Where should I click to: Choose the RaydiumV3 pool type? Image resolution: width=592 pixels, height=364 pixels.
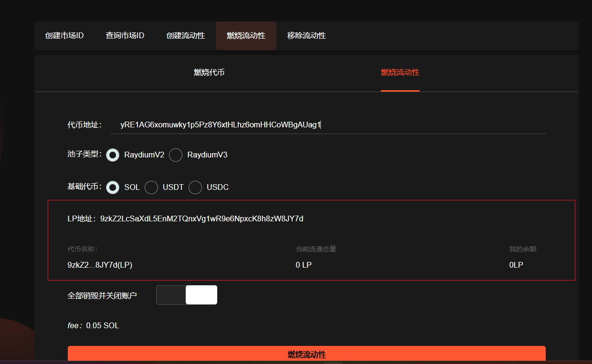(x=176, y=155)
